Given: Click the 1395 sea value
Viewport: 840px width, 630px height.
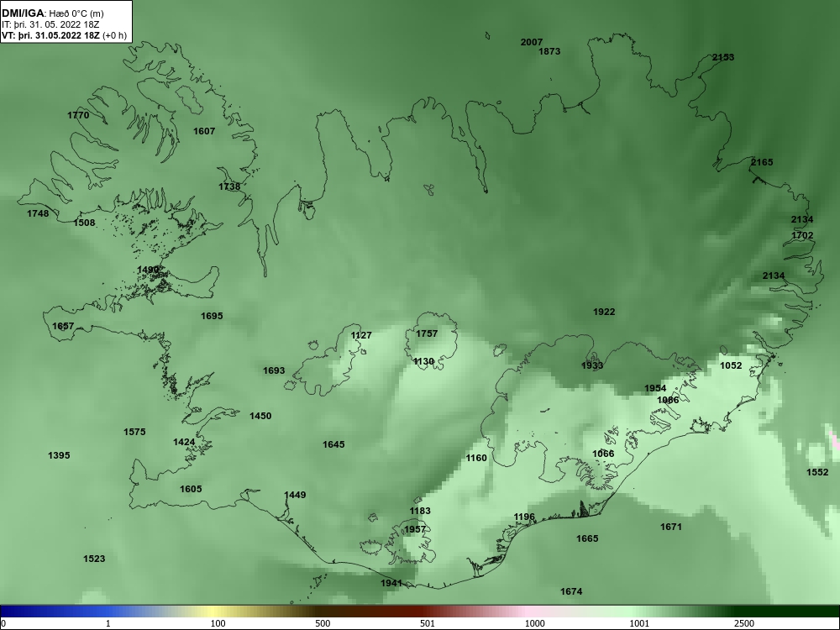Looking at the screenshot, I should [x=59, y=455].
